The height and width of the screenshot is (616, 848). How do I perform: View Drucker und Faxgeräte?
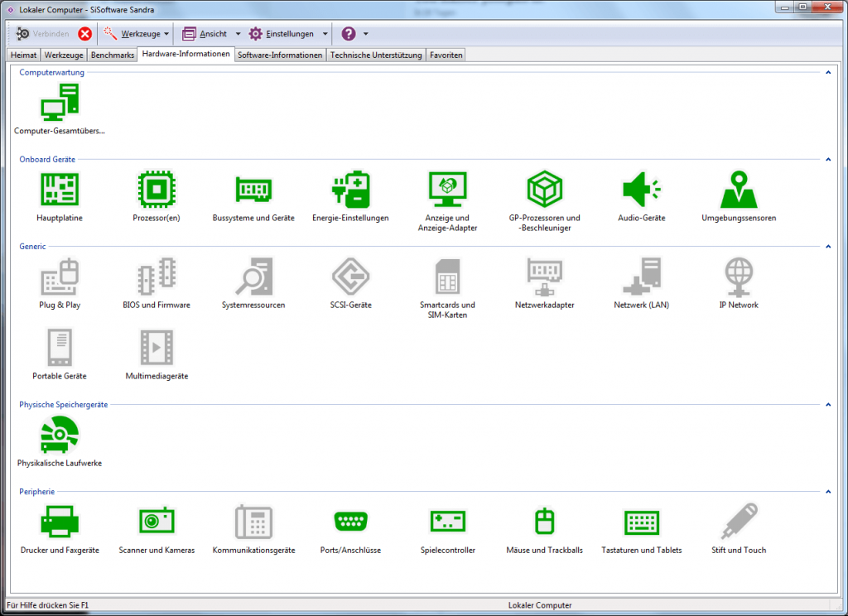(59, 522)
